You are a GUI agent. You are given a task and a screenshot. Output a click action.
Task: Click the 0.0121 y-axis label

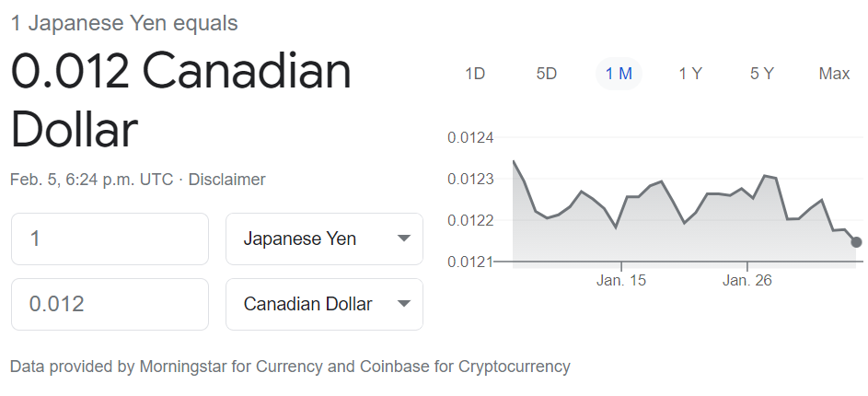click(x=470, y=262)
